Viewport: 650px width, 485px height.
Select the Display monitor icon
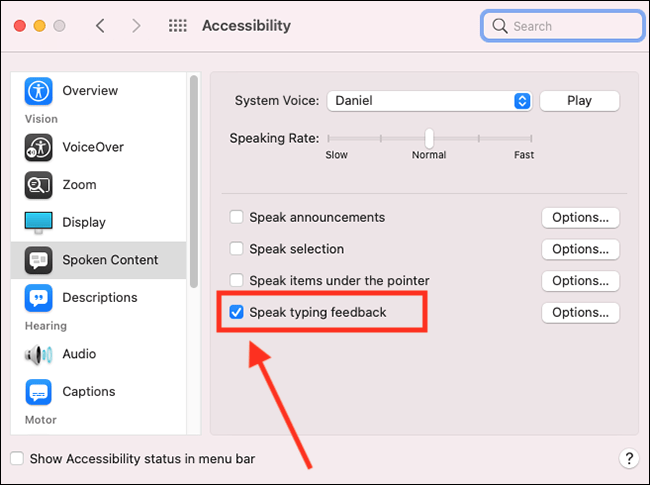click(38, 223)
